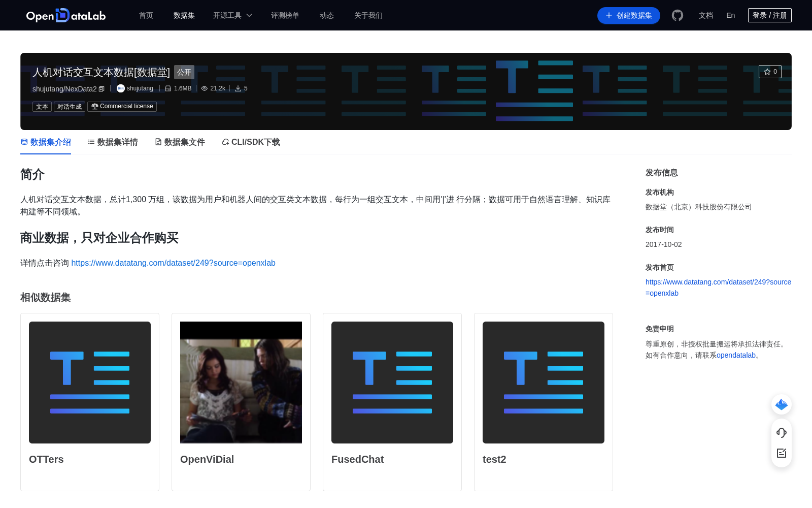The width and height of the screenshot is (812, 508).
Task: Click the shujutang username
Action: (x=140, y=88)
